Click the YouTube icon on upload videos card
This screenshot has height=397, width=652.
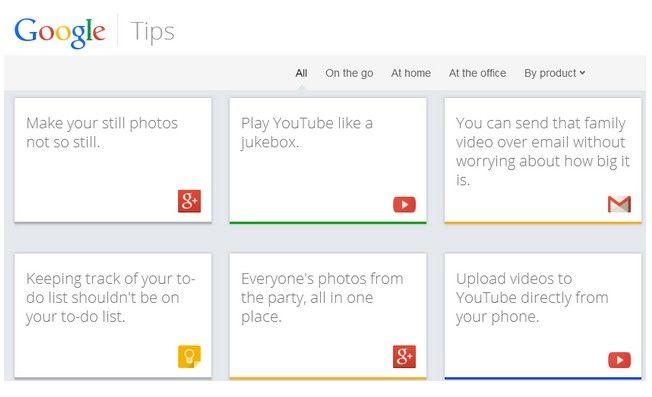click(x=619, y=360)
